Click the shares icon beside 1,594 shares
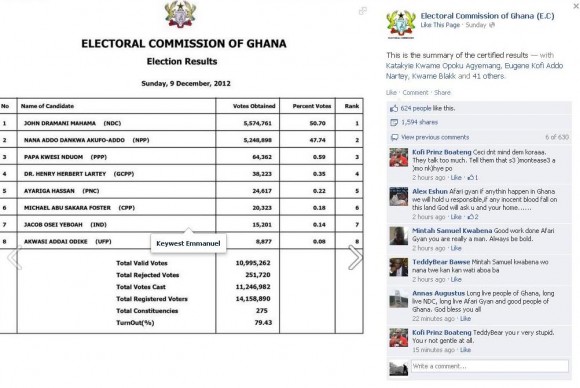The width and height of the screenshot is (580, 388). pos(394,122)
